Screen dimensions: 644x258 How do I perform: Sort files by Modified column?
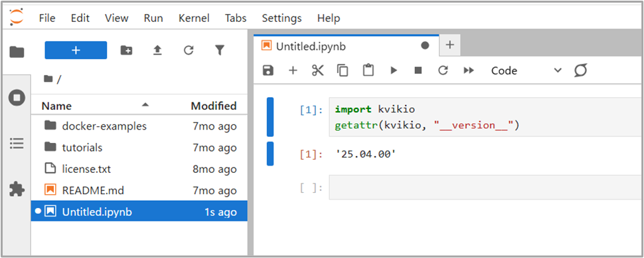click(214, 106)
